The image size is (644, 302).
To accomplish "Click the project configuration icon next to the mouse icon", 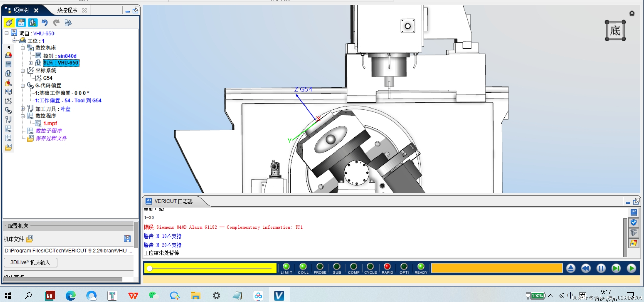I will [x=21, y=23].
